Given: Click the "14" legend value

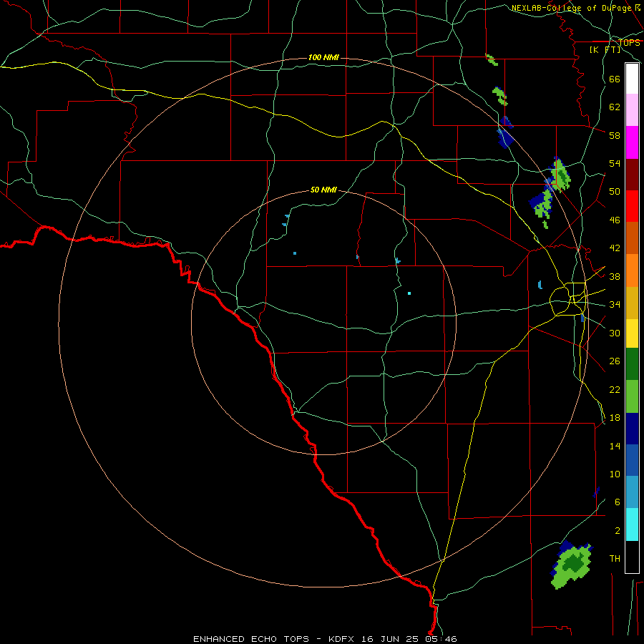Looking at the screenshot, I should click(x=615, y=446).
